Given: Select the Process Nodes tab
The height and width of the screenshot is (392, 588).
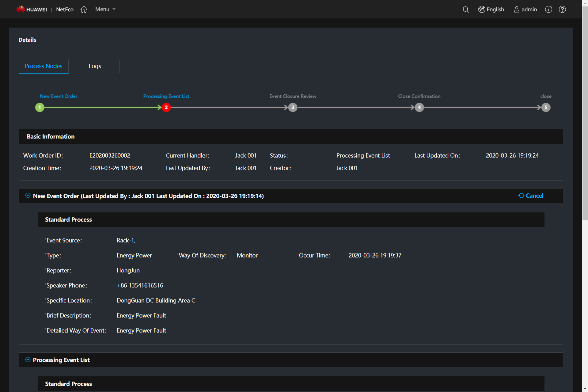Looking at the screenshot, I should tap(43, 66).
